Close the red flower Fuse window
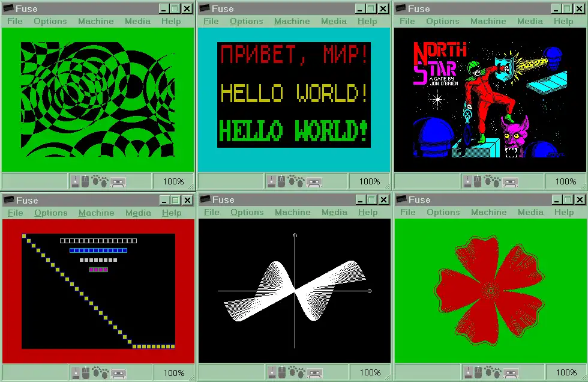 [580, 199]
